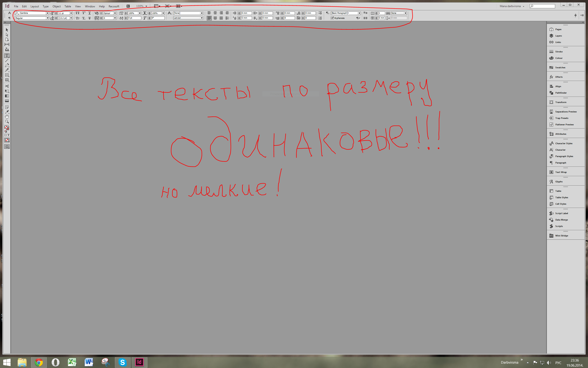This screenshot has width=588, height=368.
Task: Open the Basic Paragraph style dropdown
Action: pos(359,13)
